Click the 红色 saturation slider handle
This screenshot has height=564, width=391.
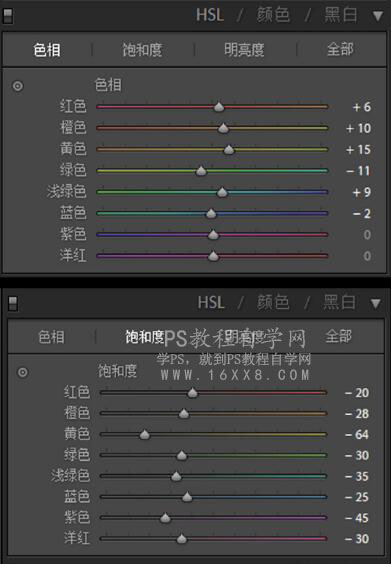click(x=192, y=393)
